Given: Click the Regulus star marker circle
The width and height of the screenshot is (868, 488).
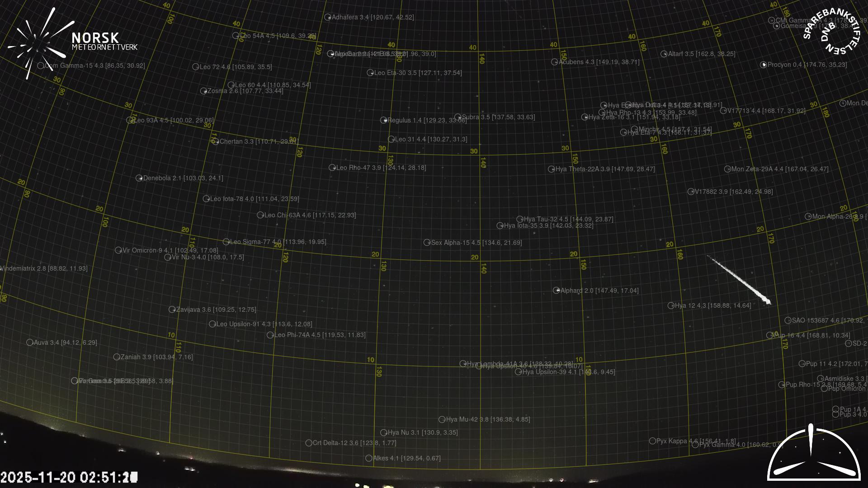Looking at the screenshot, I should pos(384,120).
